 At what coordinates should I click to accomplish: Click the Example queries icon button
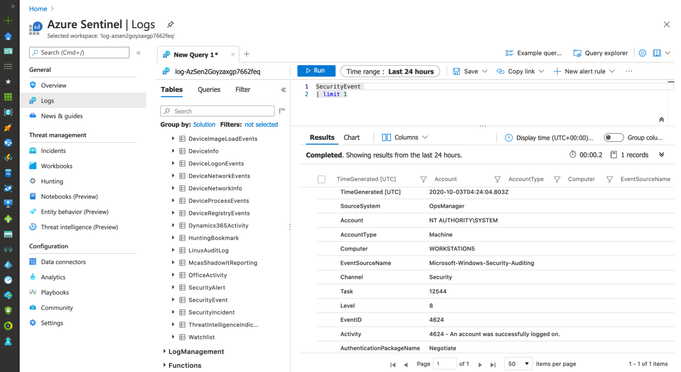click(533, 53)
